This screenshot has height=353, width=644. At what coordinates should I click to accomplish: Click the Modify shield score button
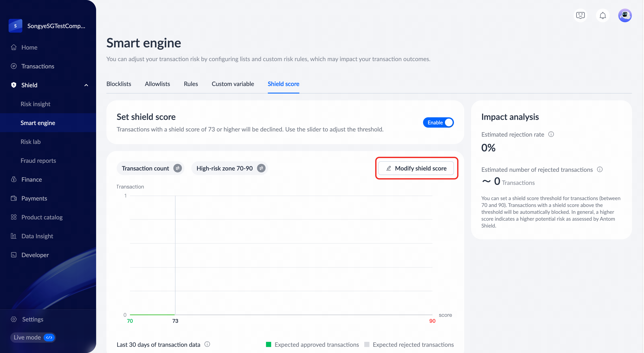[416, 168]
